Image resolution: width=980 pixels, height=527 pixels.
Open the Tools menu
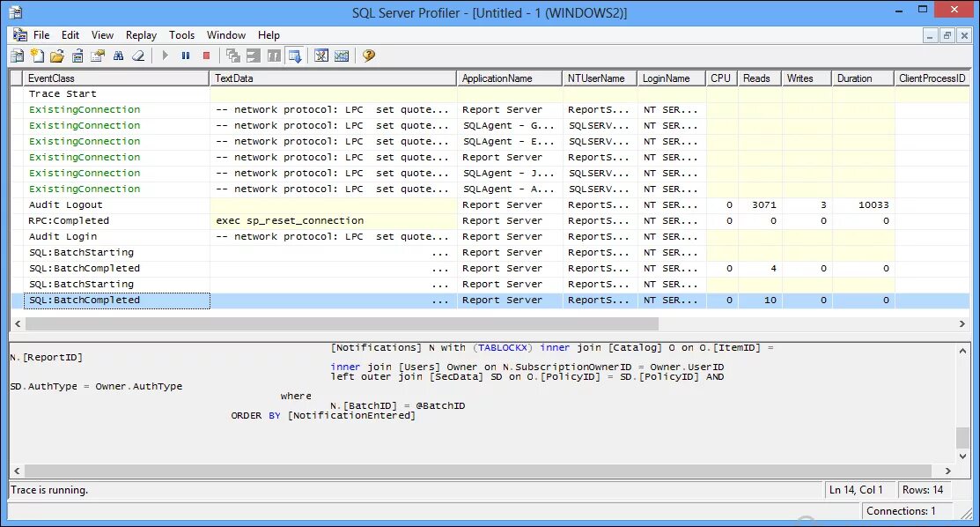[x=182, y=35]
